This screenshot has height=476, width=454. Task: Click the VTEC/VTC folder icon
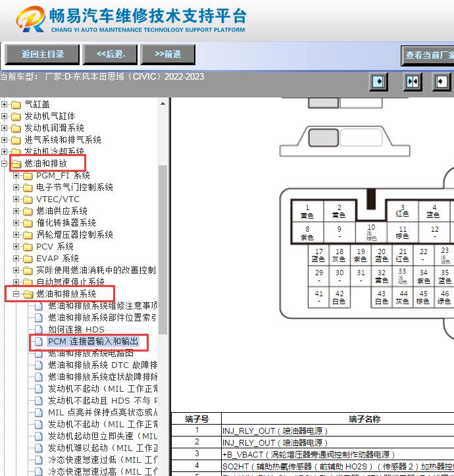[28, 199]
